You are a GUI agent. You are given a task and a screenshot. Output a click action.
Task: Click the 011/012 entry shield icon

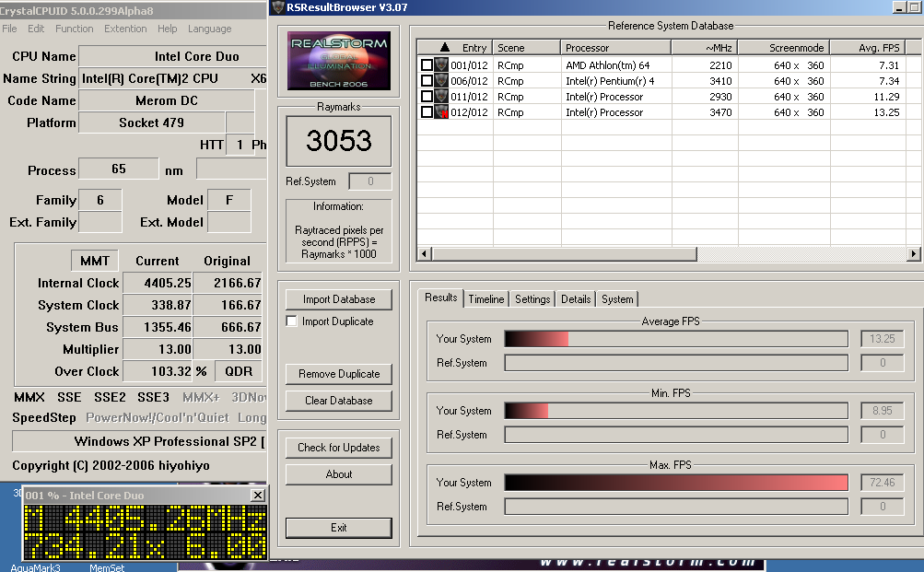point(441,97)
